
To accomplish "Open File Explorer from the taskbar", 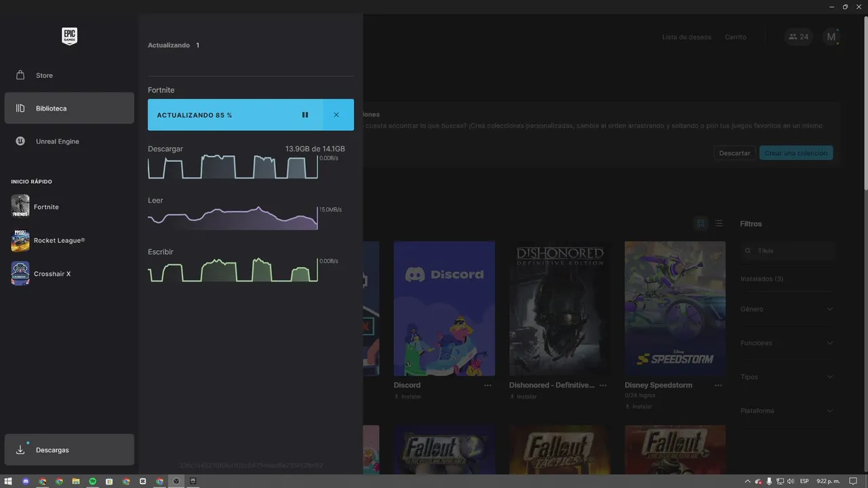I will pyautogui.click(x=76, y=481).
